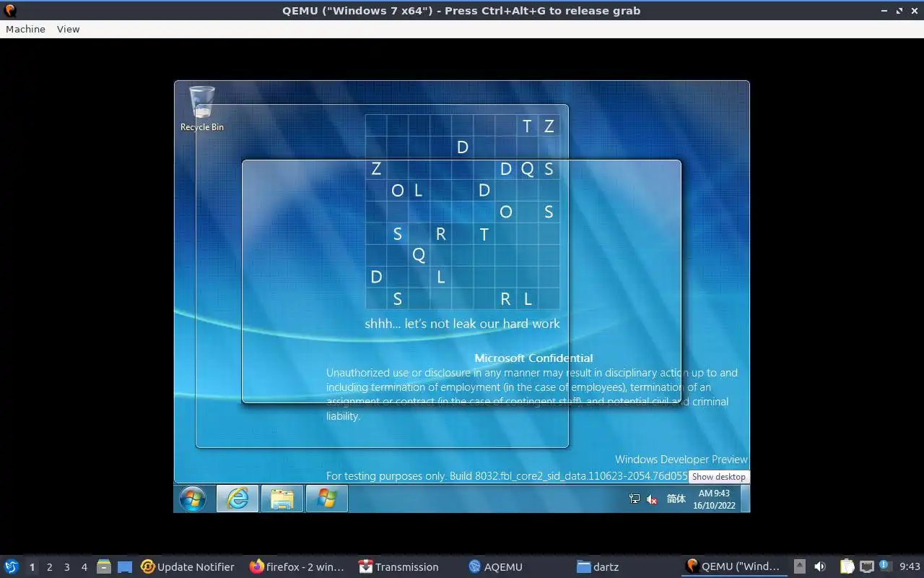Open the Machine menu in QEMU

click(x=25, y=29)
